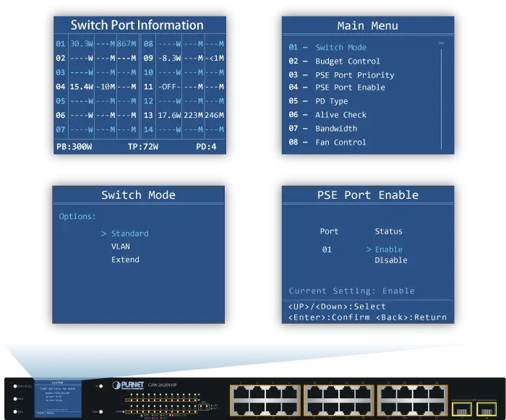Click TP:72W total power readout

click(x=143, y=147)
